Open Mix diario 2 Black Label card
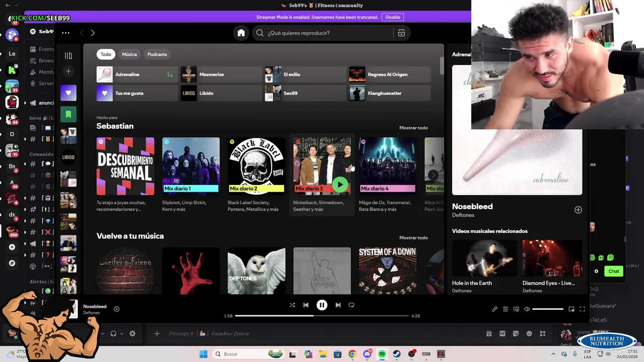The image size is (644, 362). tap(256, 174)
